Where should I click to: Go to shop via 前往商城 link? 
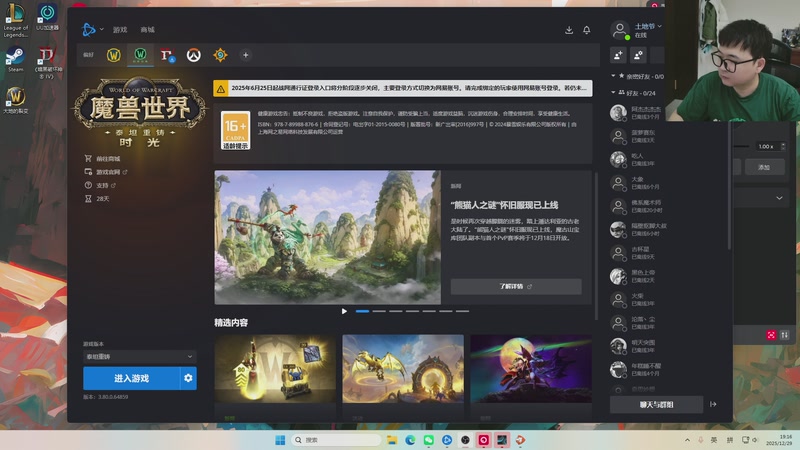pyautogui.click(x=108, y=159)
